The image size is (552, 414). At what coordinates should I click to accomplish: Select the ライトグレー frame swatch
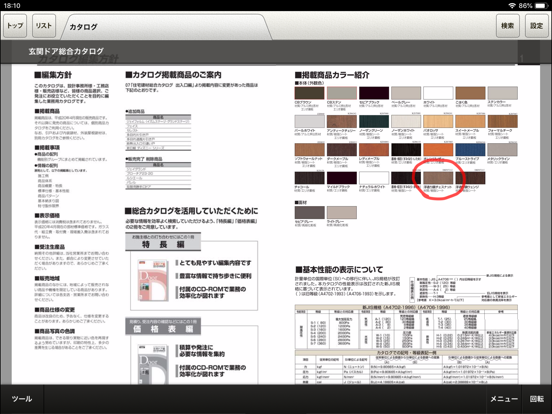tap(342, 213)
